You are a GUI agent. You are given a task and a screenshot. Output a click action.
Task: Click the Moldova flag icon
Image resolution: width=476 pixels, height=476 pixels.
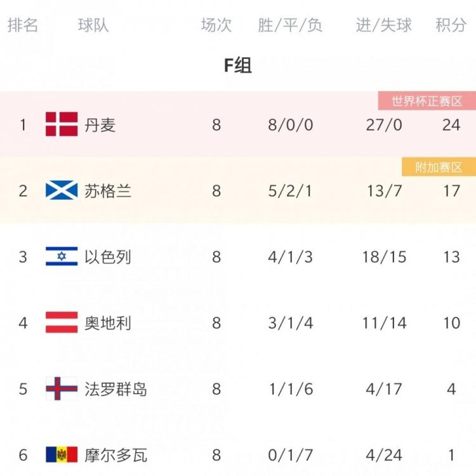click(x=62, y=454)
